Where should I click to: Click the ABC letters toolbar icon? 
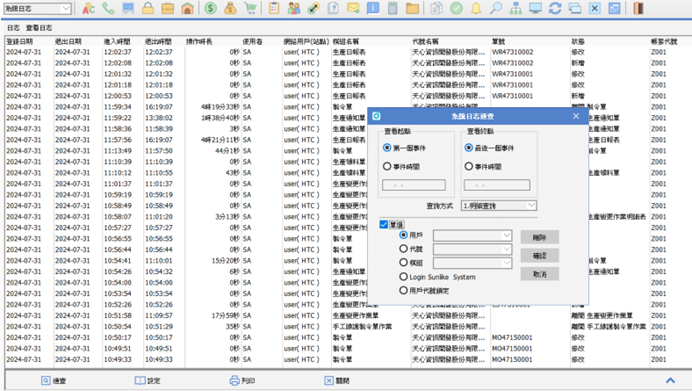point(89,8)
